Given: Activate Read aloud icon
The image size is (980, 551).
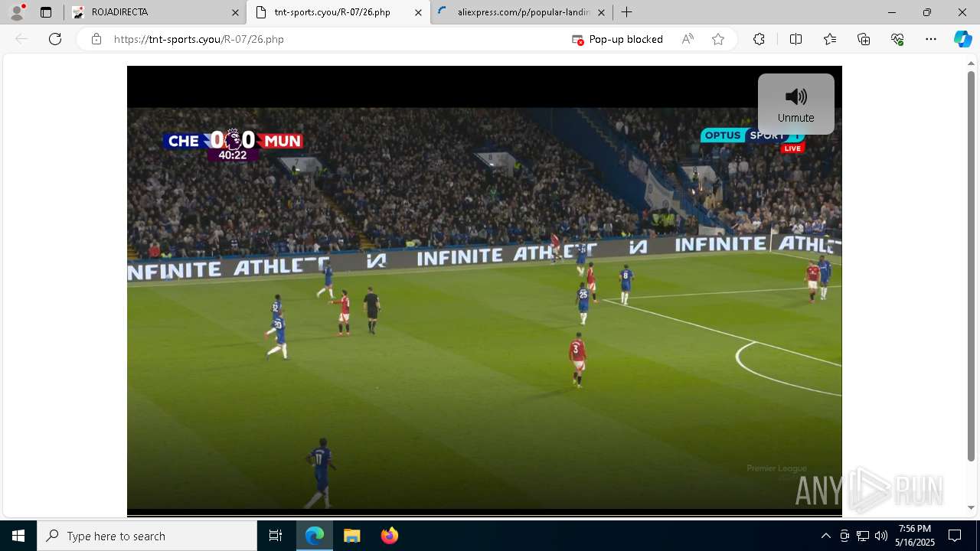Looking at the screenshot, I should 688,39.
